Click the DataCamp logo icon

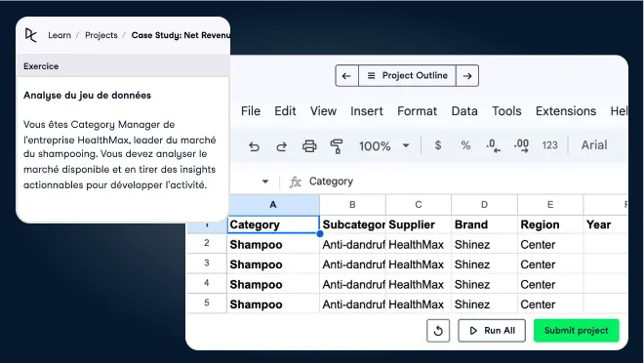(31, 35)
